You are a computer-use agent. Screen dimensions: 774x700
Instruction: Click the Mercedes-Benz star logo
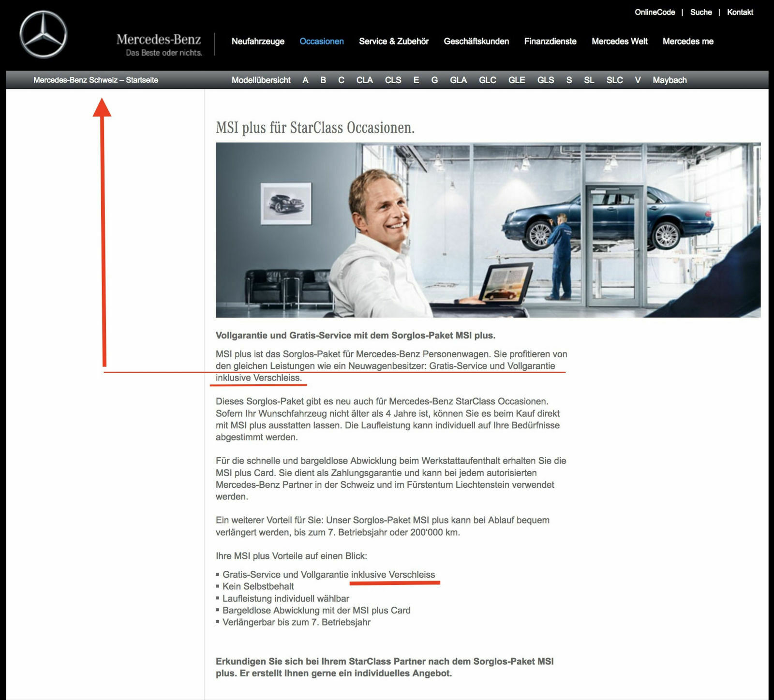tap(43, 35)
